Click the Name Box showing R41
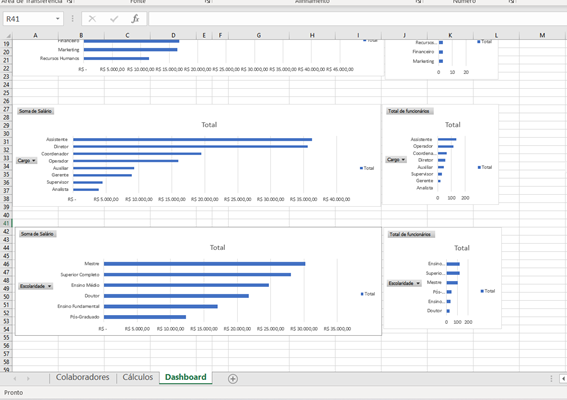 29,19
